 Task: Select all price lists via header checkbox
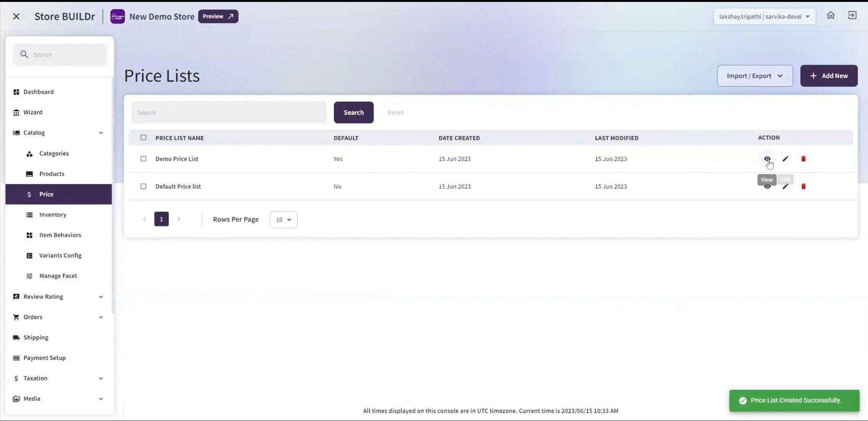[x=143, y=138]
